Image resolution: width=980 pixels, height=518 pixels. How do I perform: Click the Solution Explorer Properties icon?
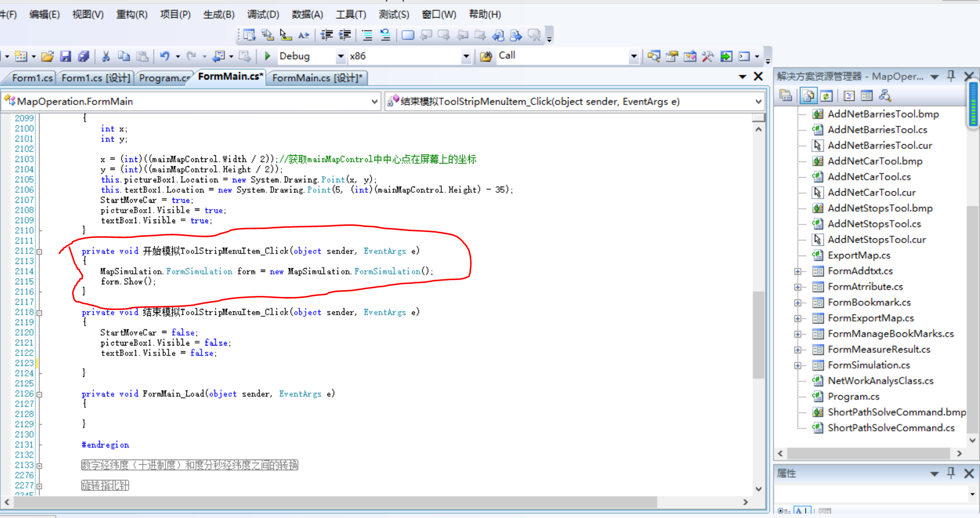[786, 96]
